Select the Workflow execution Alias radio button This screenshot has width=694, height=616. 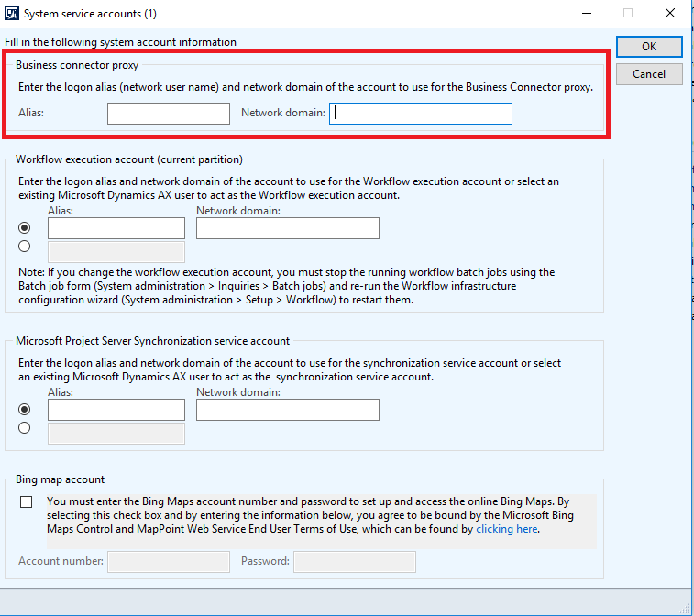(25, 228)
